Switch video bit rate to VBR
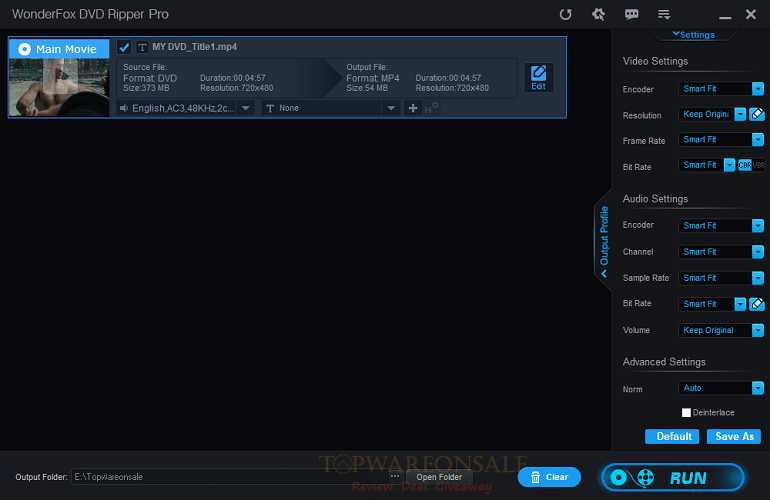This screenshot has width=770, height=500. click(x=759, y=165)
